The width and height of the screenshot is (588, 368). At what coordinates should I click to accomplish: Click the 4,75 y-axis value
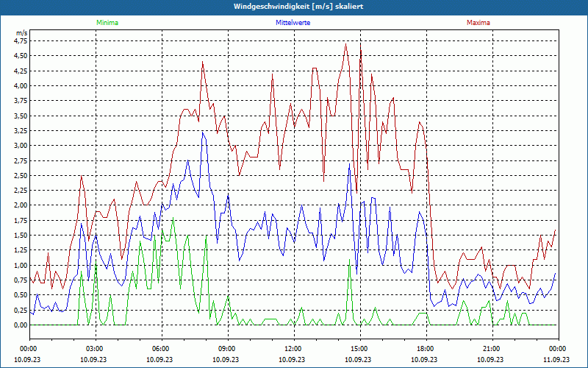21,40
